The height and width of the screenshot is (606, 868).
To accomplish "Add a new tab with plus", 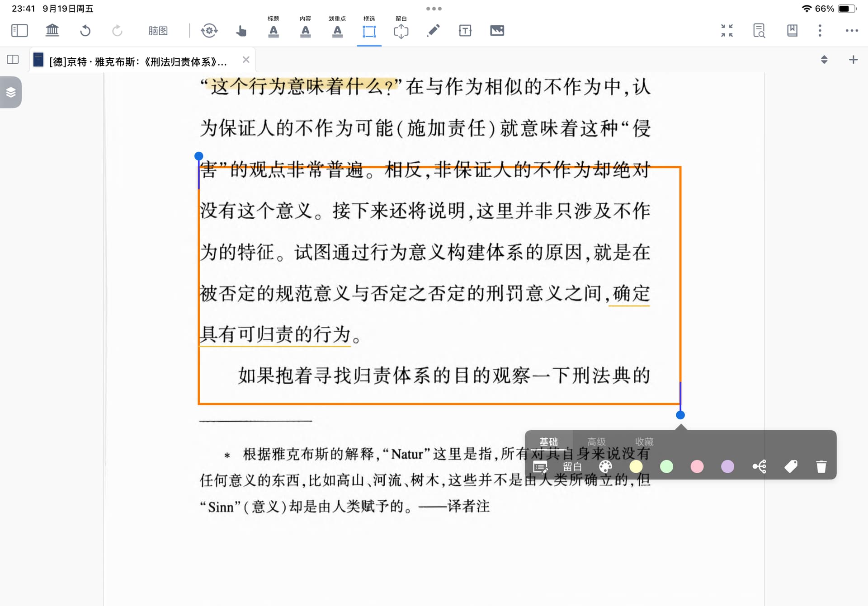I will click(853, 60).
